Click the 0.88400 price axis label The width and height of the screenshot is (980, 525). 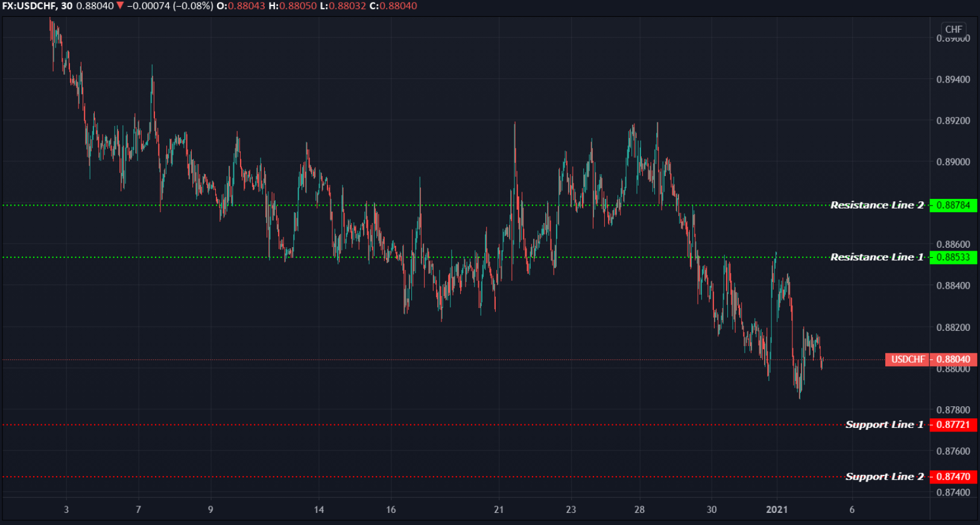(x=953, y=286)
